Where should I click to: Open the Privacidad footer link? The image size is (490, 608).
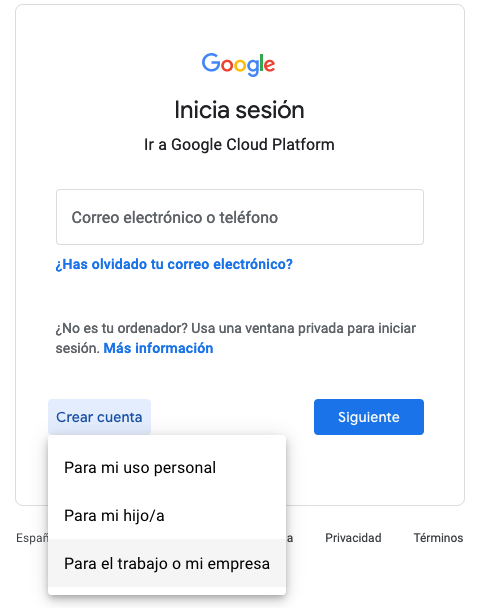353,538
